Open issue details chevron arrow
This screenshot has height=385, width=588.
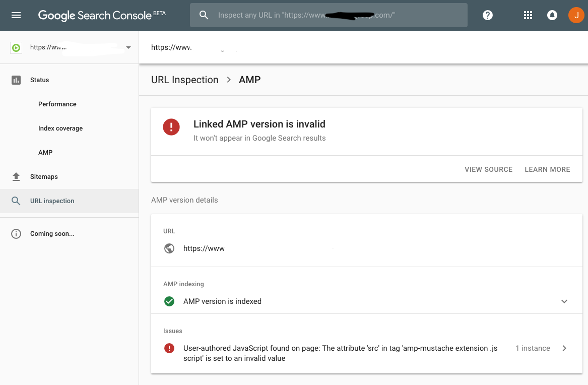click(x=564, y=348)
